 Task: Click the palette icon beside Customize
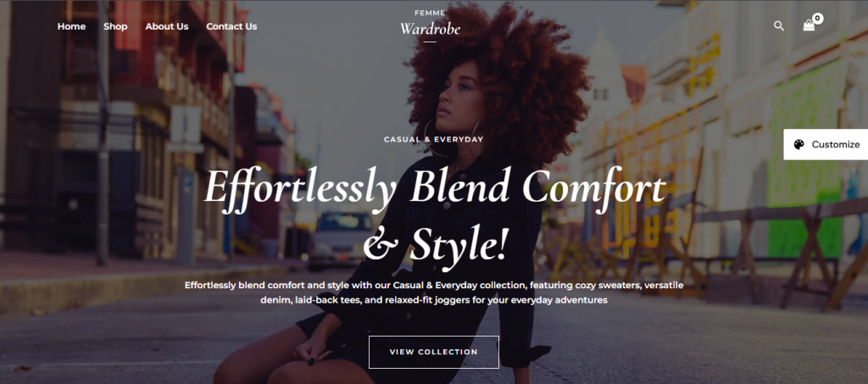click(x=798, y=144)
